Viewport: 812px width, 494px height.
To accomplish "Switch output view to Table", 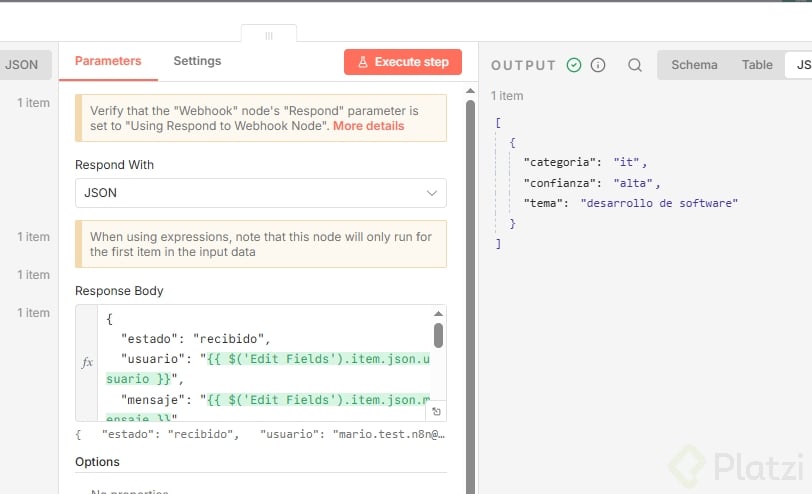I will [757, 65].
